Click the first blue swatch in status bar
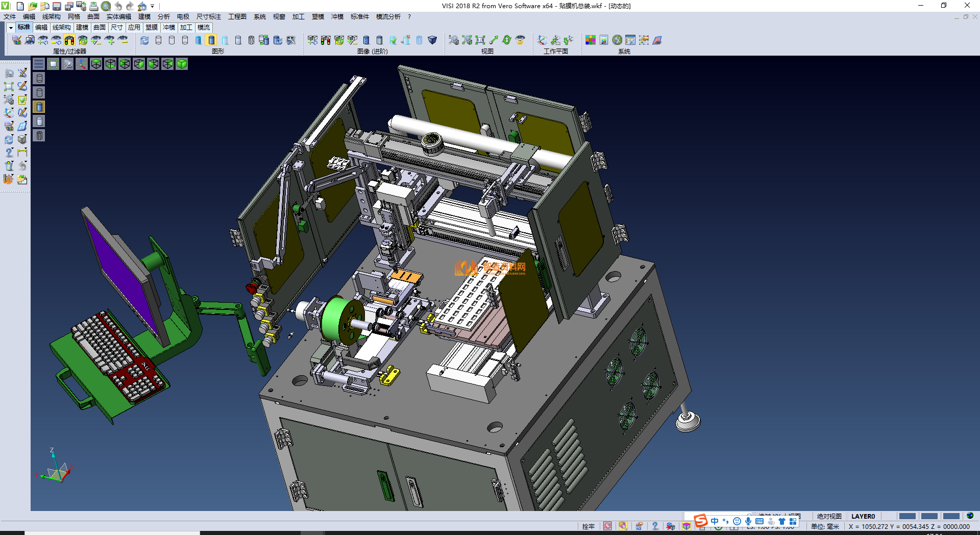The image size is (980, 535). pos(907,516)
